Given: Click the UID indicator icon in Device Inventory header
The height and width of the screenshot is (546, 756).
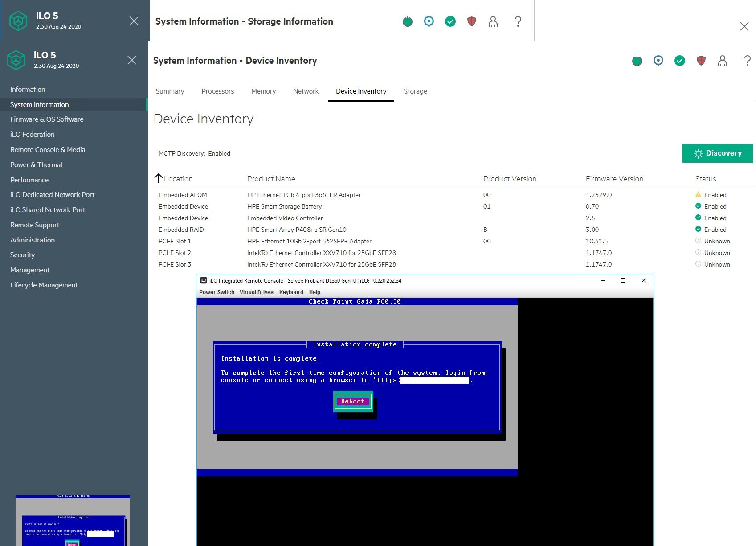Looking at the screenshot, I should [658, 61].
